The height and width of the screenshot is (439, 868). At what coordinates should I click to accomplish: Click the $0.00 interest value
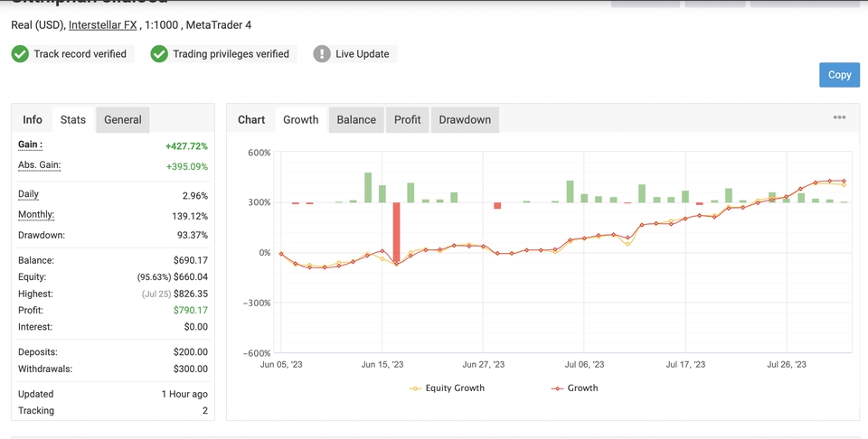[196, 327]
